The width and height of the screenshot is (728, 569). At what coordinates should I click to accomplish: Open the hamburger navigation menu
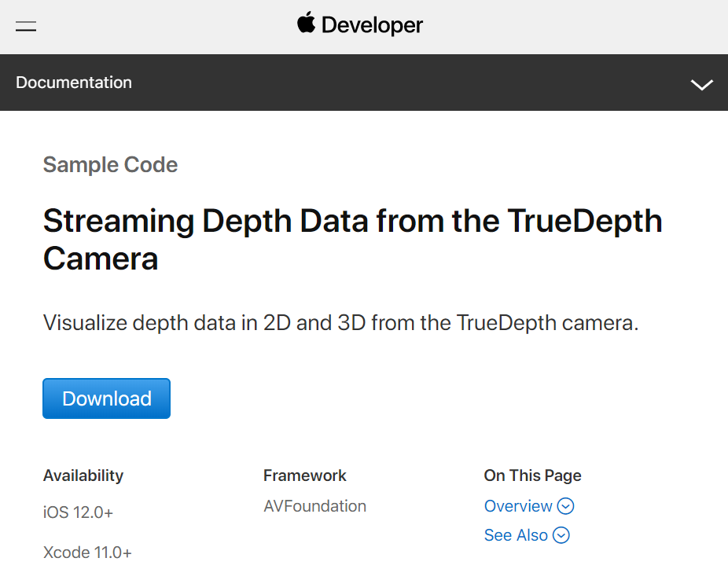(26, 27)
